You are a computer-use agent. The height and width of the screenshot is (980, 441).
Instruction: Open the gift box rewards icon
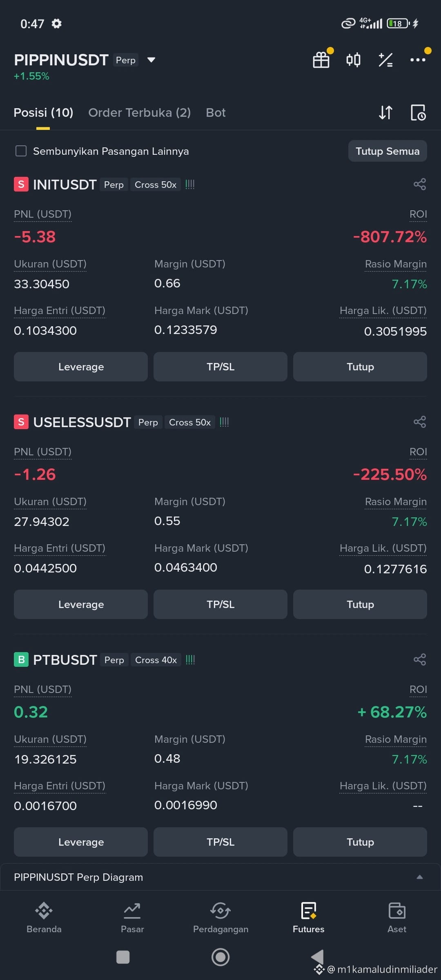point(321,60)
